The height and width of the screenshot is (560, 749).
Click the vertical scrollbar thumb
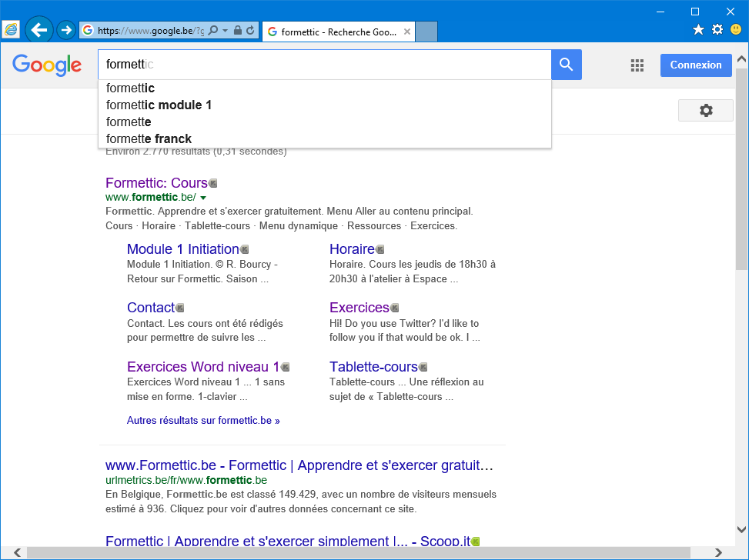(741, 169)
